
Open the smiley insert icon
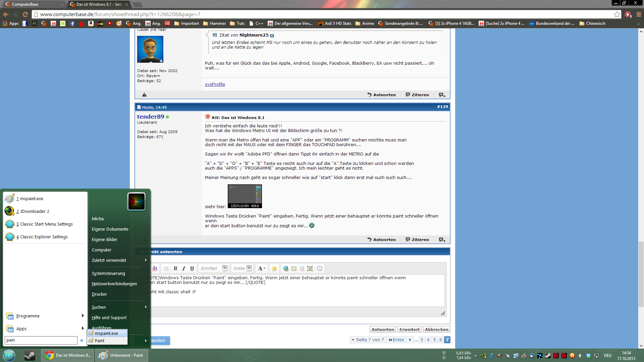(x=274, y=268)
